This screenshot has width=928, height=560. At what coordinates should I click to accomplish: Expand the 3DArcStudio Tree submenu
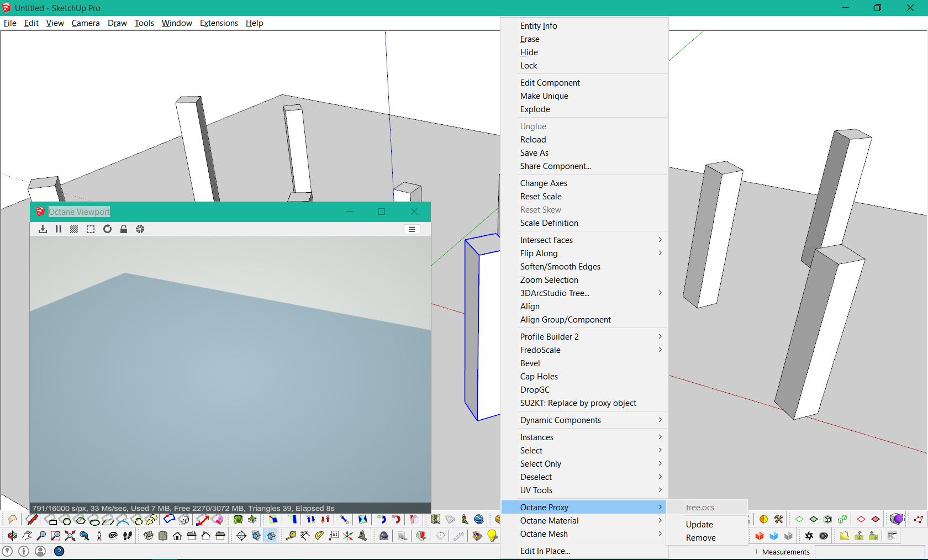[x=584, y=293]
